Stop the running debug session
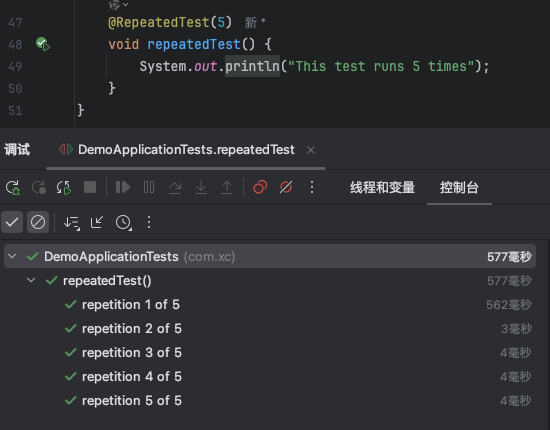The width and height of the screenshot is (550, 430). pos(90,187)
